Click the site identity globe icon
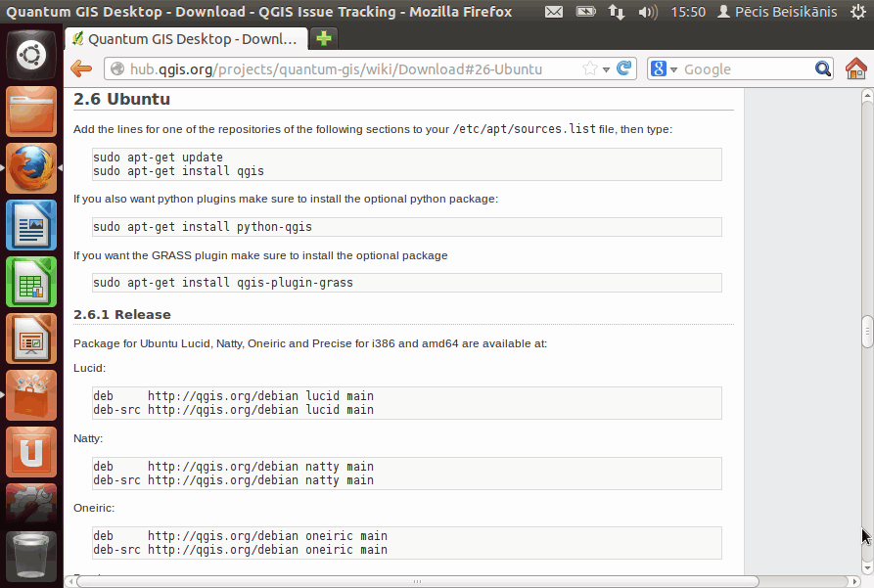 pyautogui.click(x=117, y=69)
